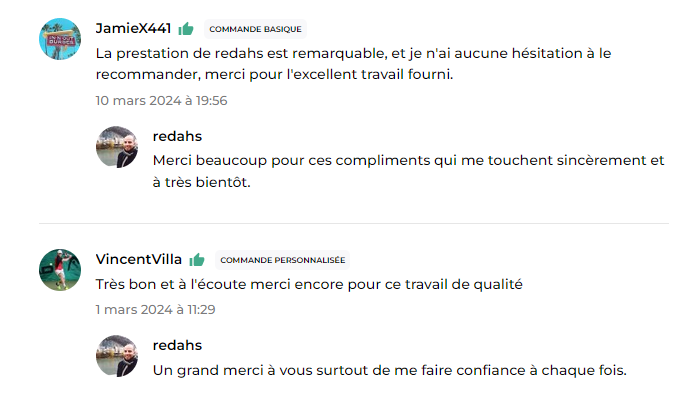This screenshot has width=677, height=401.
Task: Click the '1 mars 2024 à 11:29' timestamp
Action: [x=155, y=309]
